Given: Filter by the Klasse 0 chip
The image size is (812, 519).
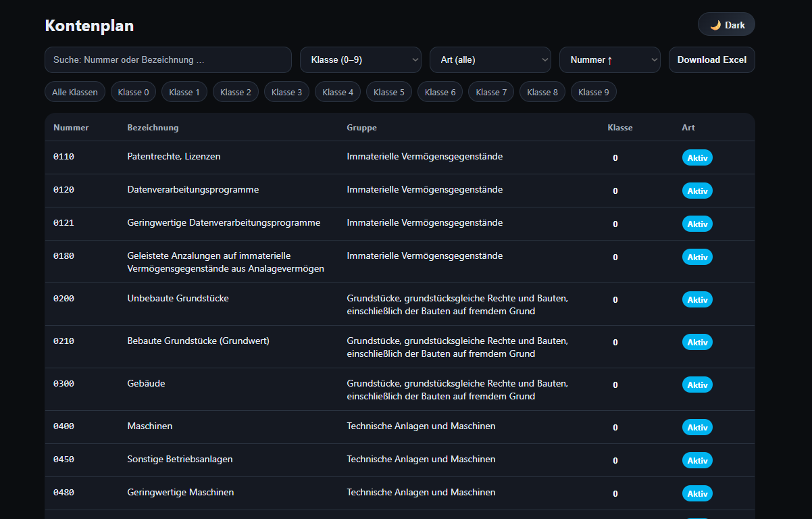Looking at the screenshot, I should pyautogui.click(x=133, y=92).
